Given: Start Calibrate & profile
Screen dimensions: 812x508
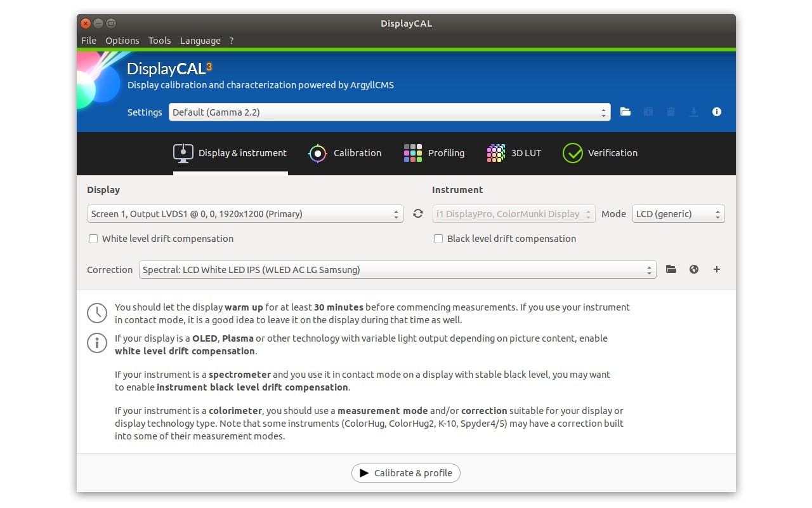Looking at the screenshot, I should [x=405, y=472].
